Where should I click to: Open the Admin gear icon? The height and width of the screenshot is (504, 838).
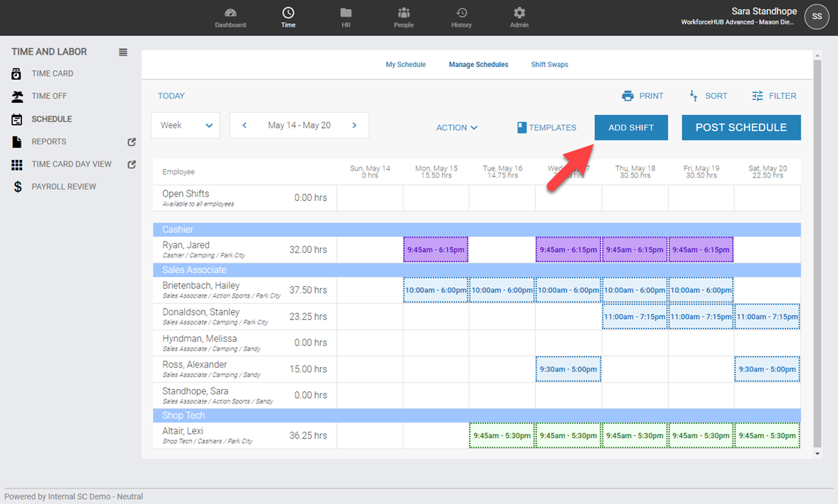pyautogui.click(x=520, y=13)
